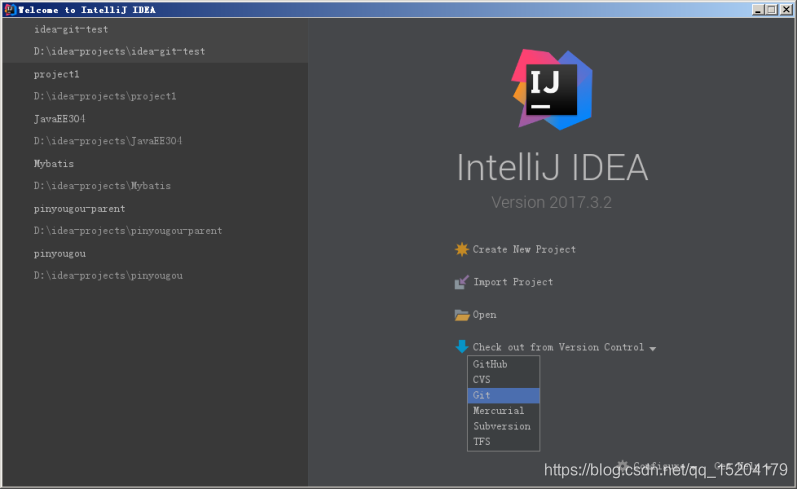This screenshot has height=489, width=798.
Task: Select Mercurial from the checkout menu
Action: [x=503, y=411]
